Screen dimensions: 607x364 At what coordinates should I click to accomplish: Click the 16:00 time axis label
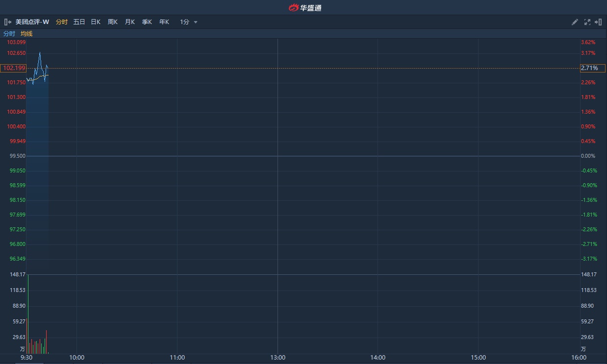[x=579, y=358]
